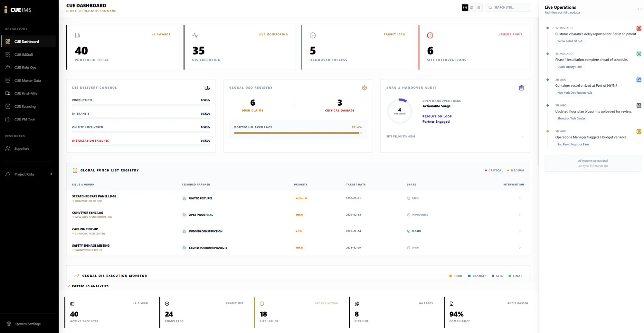
Task: Select the chart dashboard view icon
Action: (465, 7)
